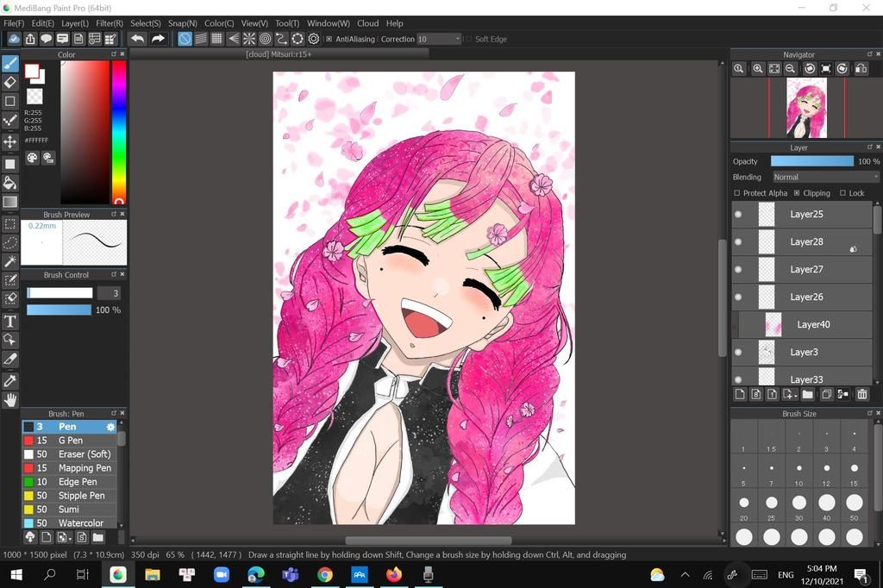Flip canvas view in Navigator
This screenshot has width=883, height=588.
click(x=861, y=69)
